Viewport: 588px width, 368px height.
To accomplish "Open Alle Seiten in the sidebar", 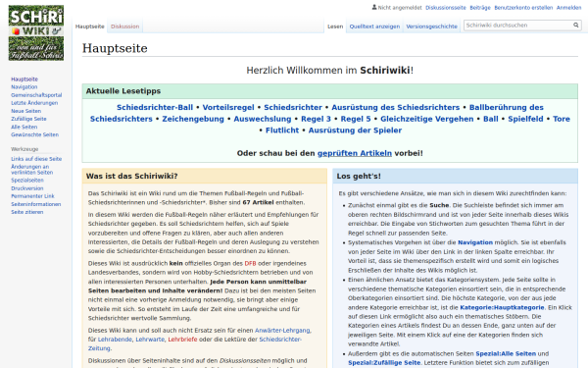I will (x=24, y=127).
